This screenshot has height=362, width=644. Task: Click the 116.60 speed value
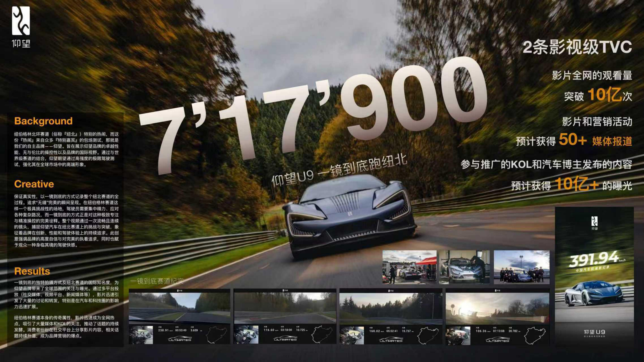pos(269,330)
